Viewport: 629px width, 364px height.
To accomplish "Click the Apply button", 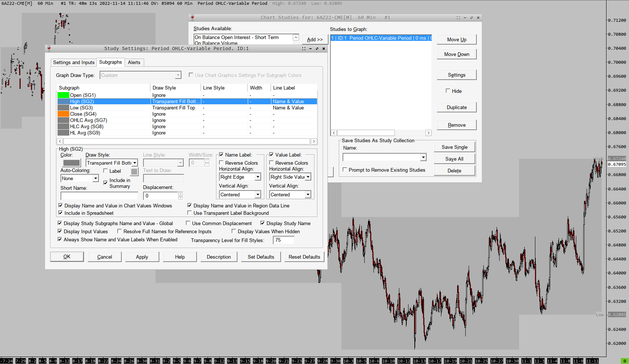I will [142, 257].
